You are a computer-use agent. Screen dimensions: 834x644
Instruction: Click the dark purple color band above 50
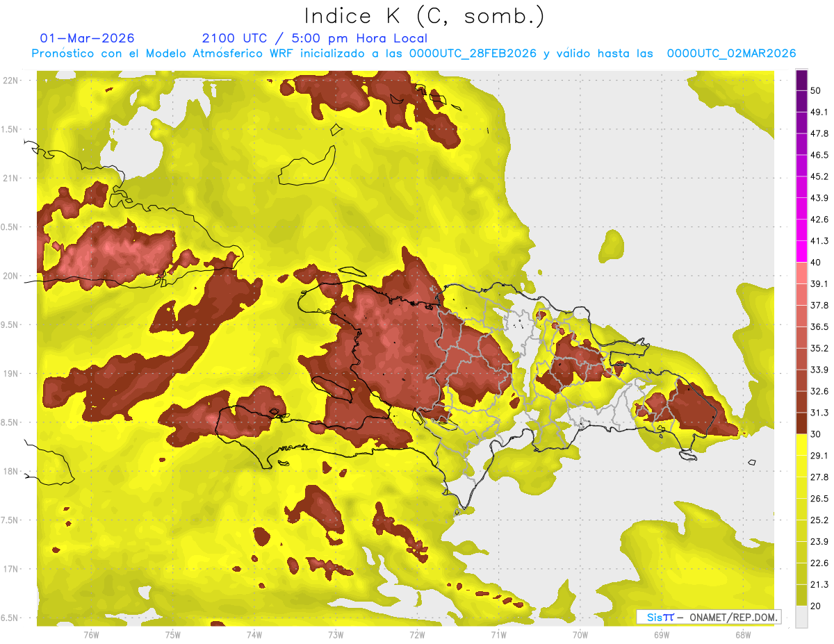click(801, 80)
